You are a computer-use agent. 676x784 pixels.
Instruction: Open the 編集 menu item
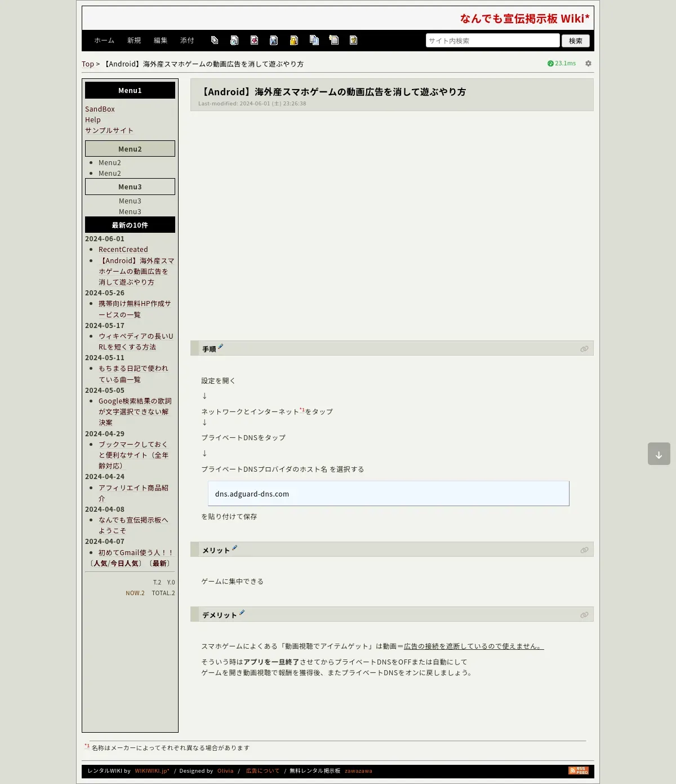[161, 41]
